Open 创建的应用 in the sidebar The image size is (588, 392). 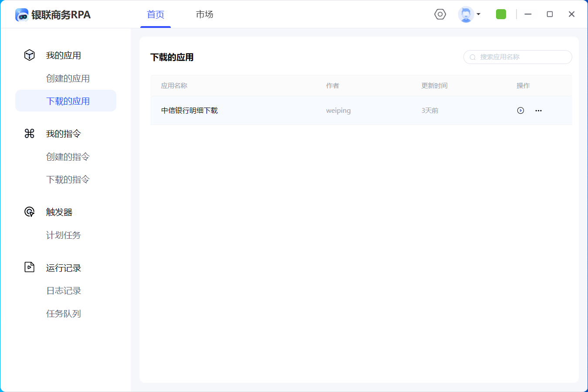68,78
